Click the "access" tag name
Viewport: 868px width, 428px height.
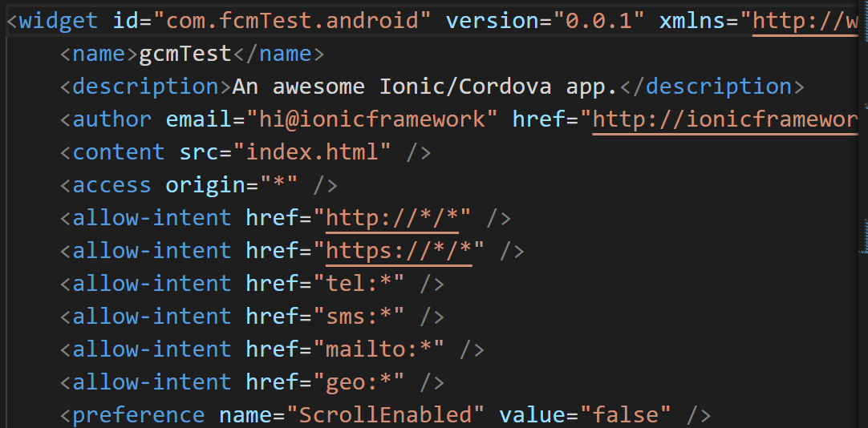coord(112,185)
